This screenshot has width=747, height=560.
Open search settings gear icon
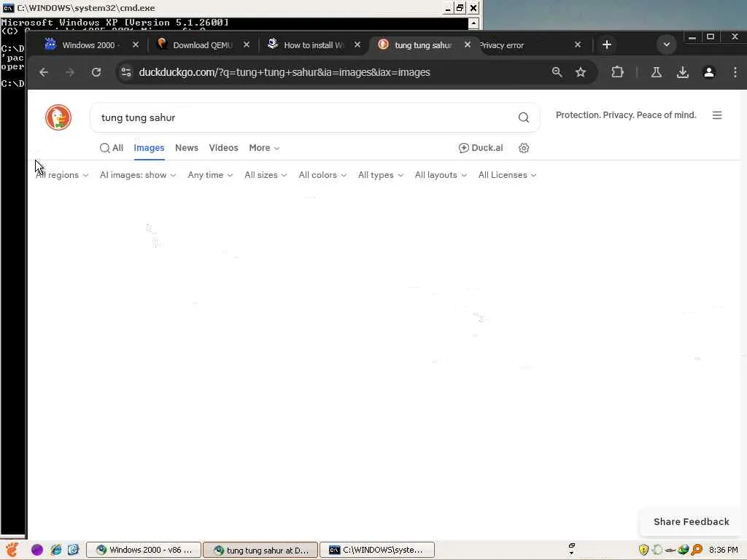coord(524,148)
